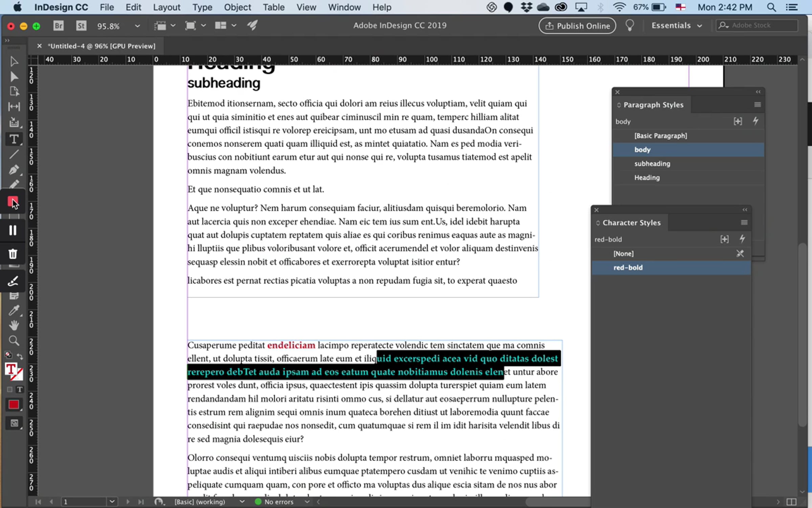This screenshot has height=508, width=812.
Task: Open the Type menu
Action: coord(202,7)
